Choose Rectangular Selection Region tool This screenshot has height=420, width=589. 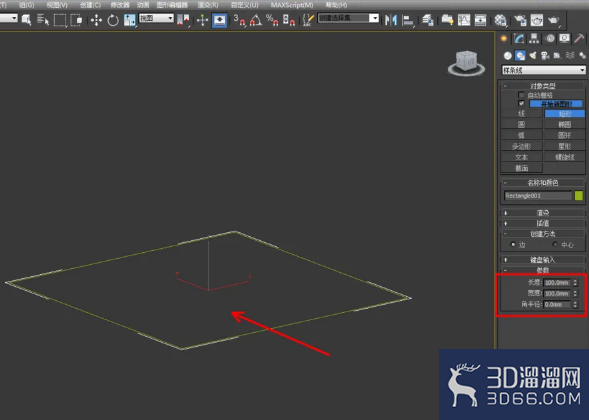tap(60, 20)
